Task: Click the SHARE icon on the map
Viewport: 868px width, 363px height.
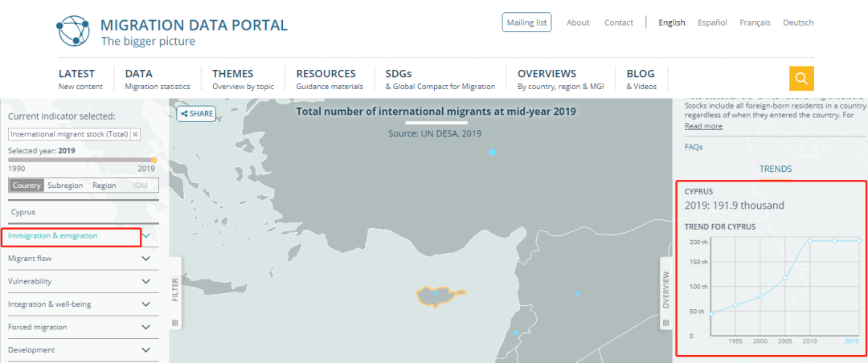Action: (196, 114)
